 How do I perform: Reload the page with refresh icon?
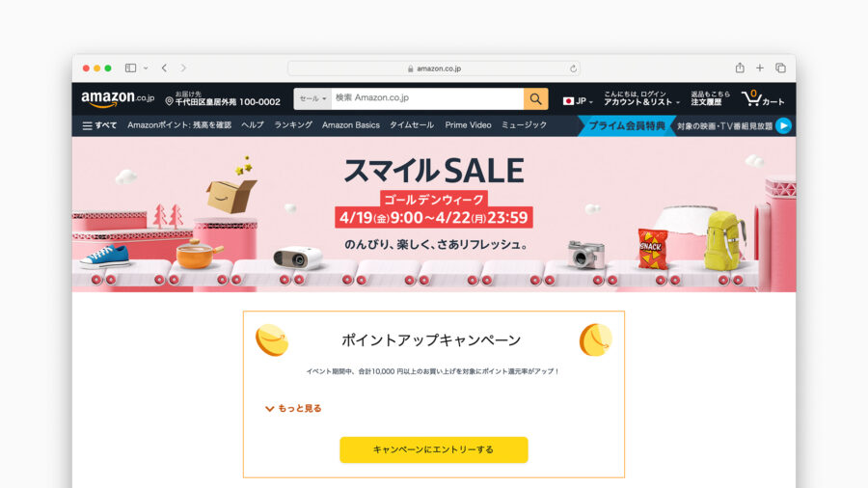(573, 68)
